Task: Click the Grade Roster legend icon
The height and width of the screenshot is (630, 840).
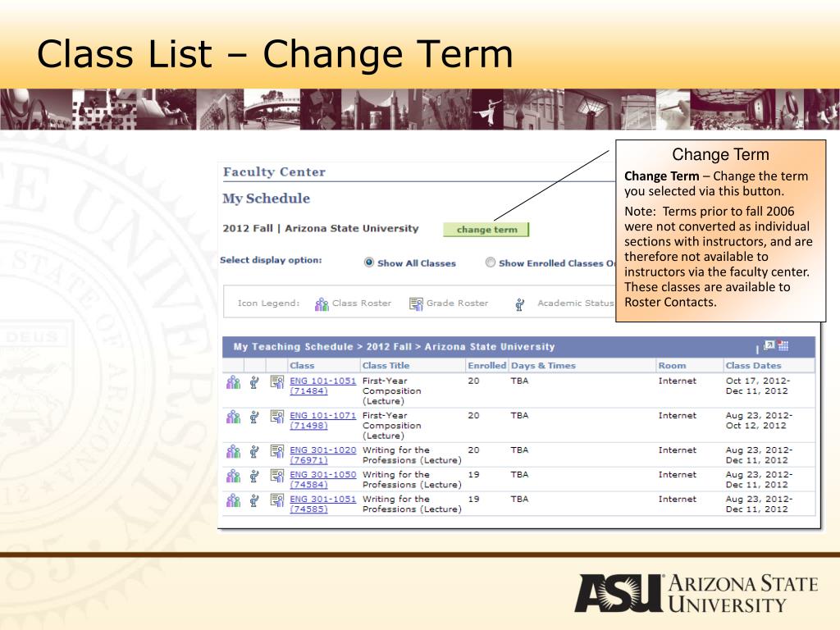Action: 416,304
